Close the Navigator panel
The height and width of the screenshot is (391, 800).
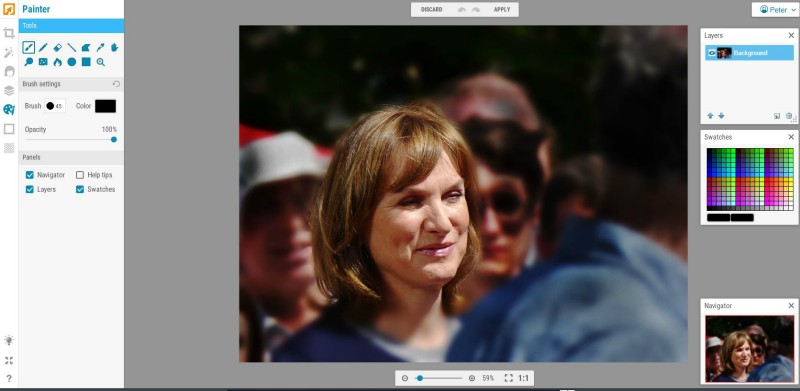coord(791,305)
